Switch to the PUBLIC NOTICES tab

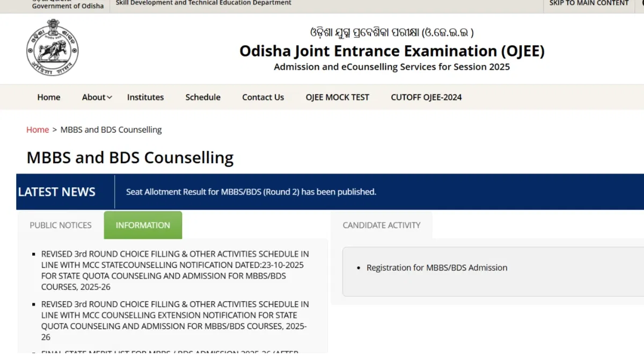[61, 225]
